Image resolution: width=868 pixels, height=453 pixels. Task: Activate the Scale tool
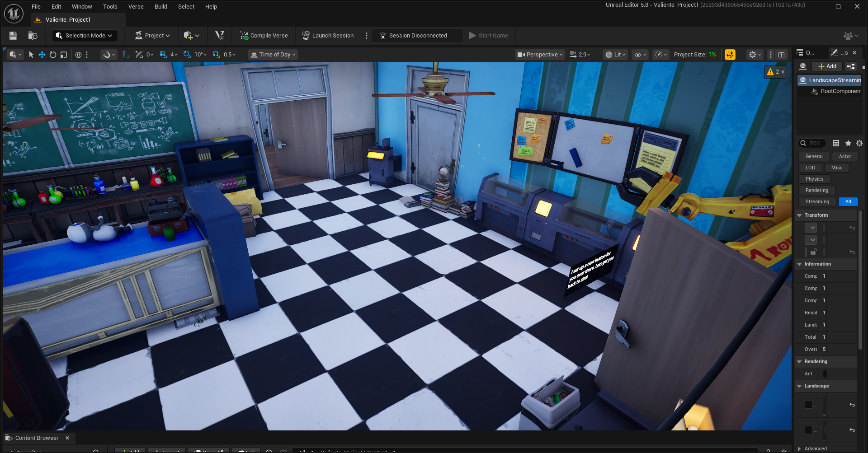click(x=64, y=55)
